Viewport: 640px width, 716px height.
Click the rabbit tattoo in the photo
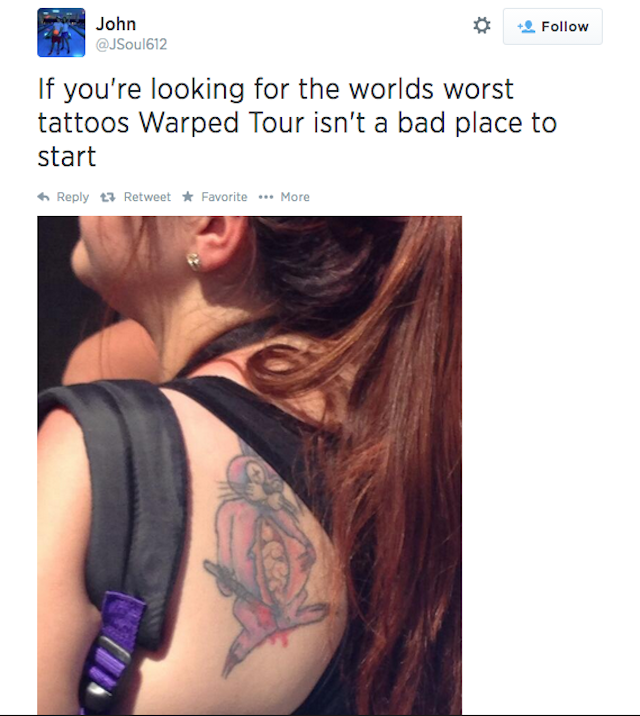click(x=266, y=563)
